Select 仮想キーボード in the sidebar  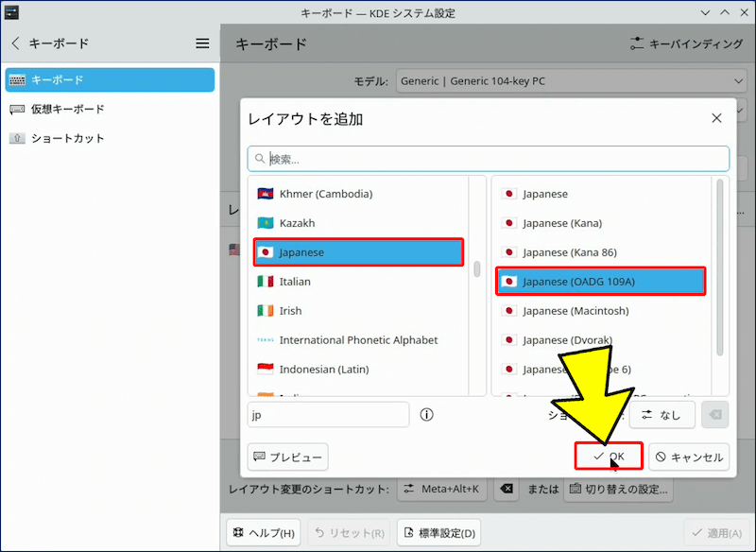pos(67,109)
